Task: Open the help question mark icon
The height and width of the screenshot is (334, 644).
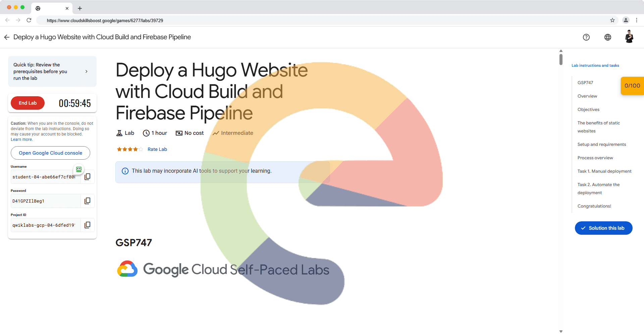Action: click(586, 37)
